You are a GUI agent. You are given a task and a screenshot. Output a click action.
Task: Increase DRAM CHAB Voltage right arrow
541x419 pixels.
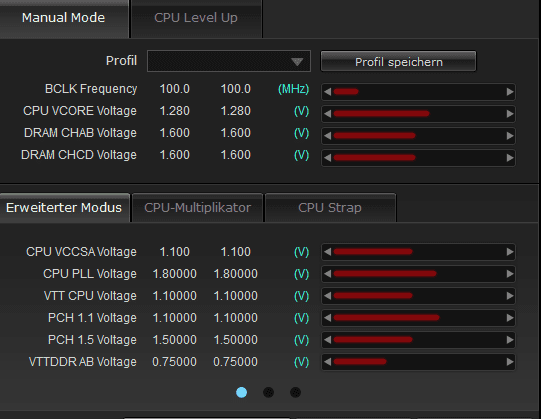[x=510, y=136]
